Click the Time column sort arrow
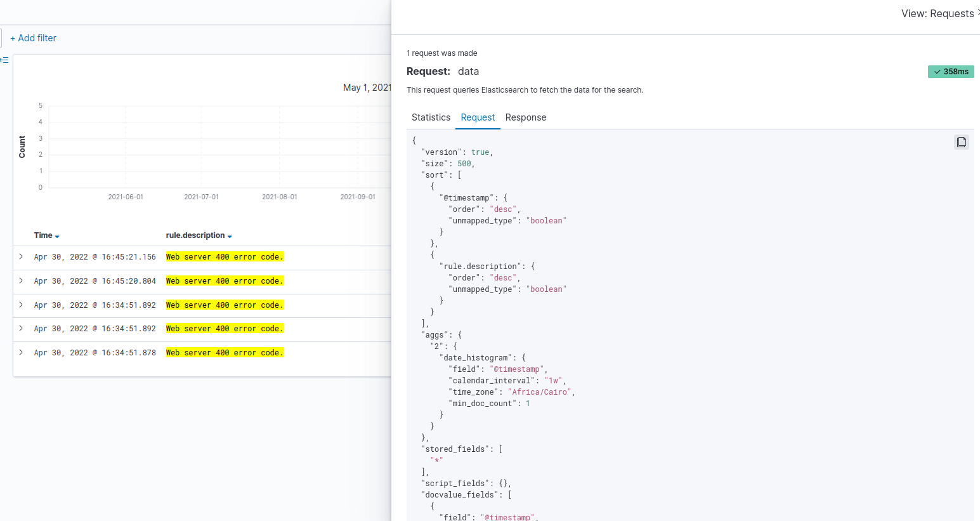Viewport: 980px width, 521px height. pos(58,235)
